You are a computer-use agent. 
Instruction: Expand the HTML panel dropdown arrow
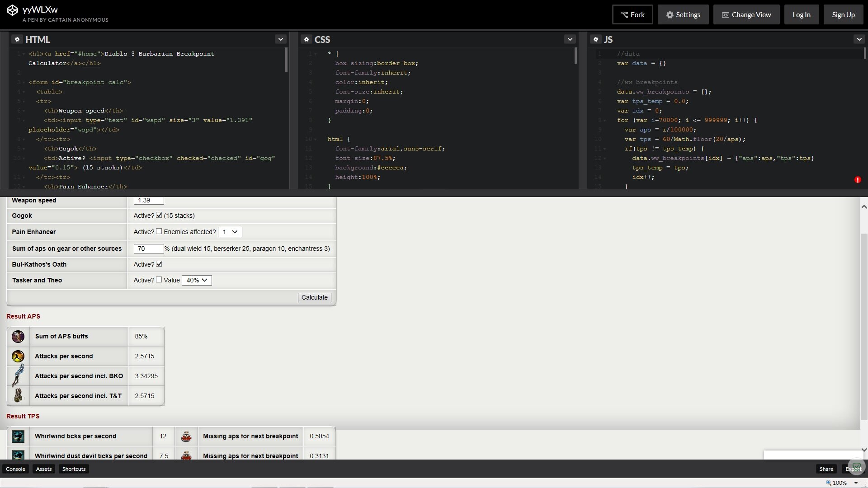click(281, 39)
